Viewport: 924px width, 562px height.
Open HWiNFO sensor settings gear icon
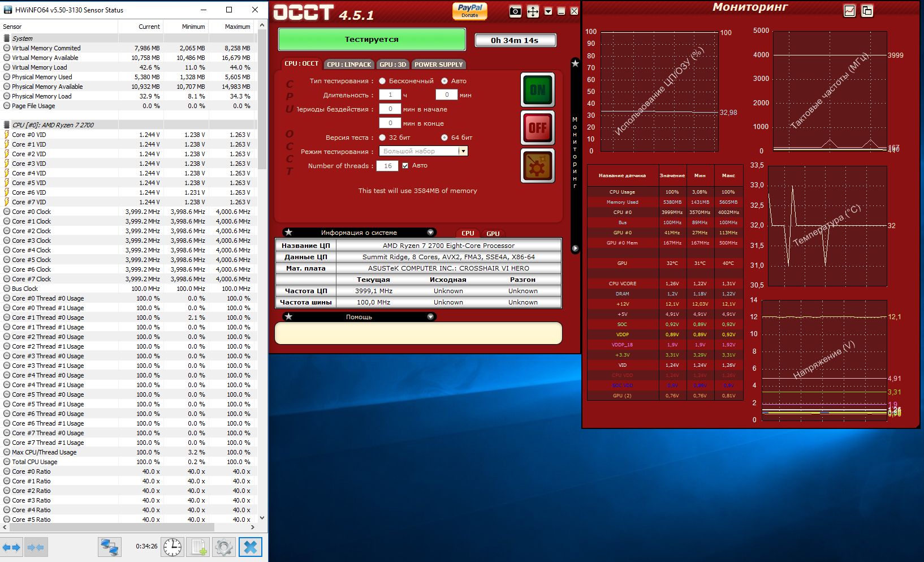(224, 547)
